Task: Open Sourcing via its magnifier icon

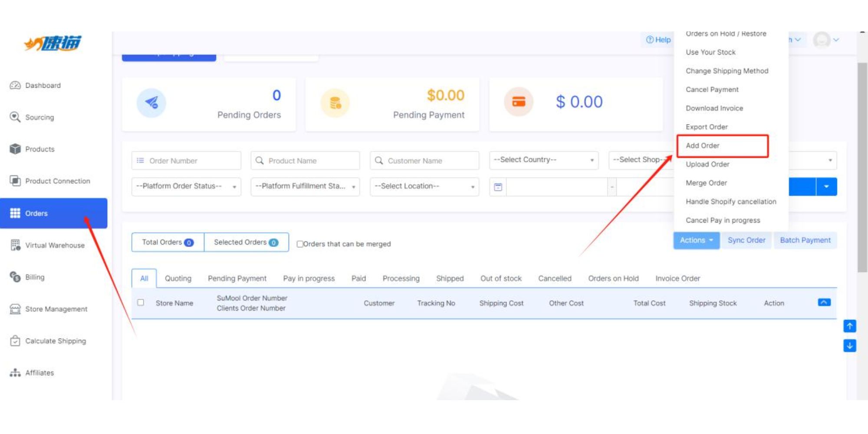Action: pos(15,117)
